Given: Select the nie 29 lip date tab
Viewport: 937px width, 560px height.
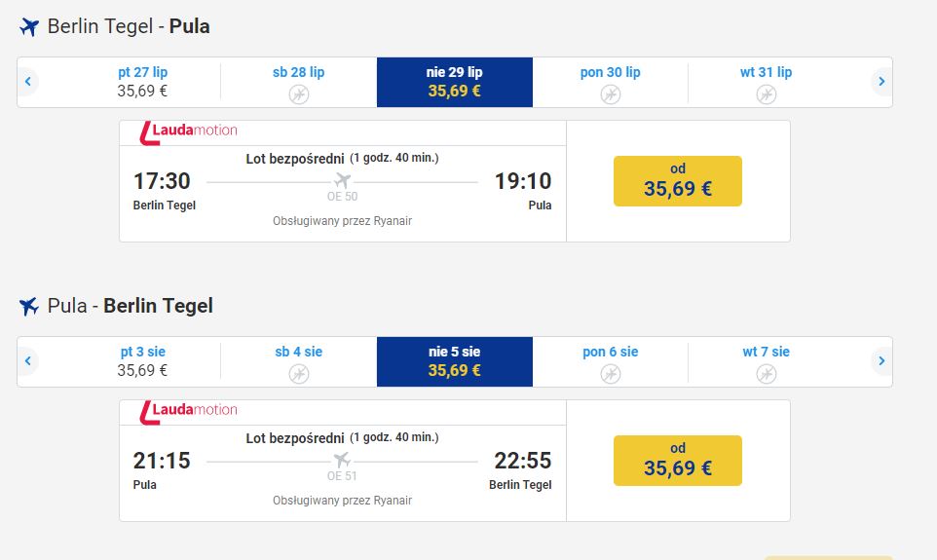Looking at the screenshot, I should point(454,82).
